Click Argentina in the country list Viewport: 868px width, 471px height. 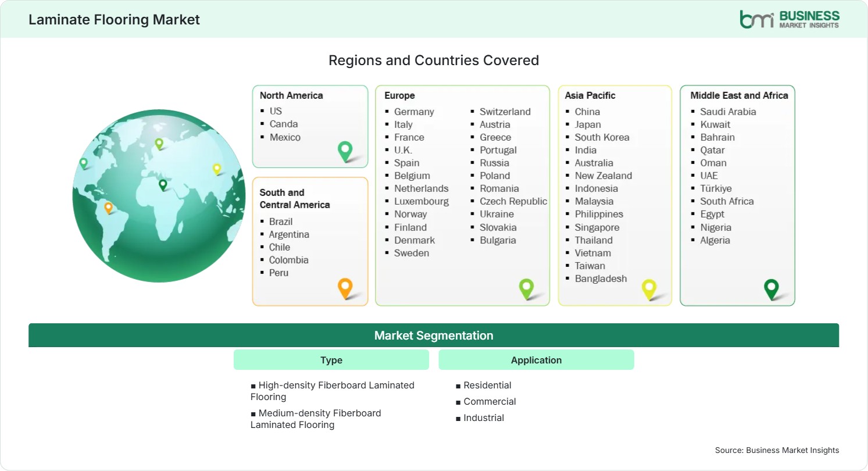coord(289,234)
